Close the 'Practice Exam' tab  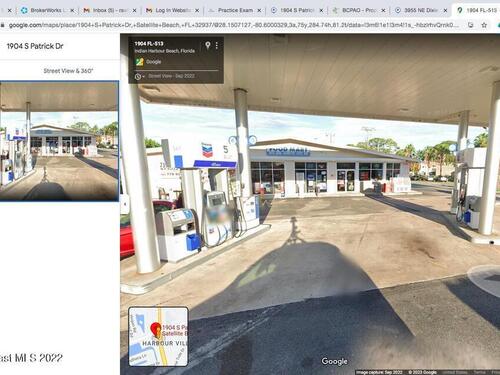pyautogui.click(x=259, y=11)
